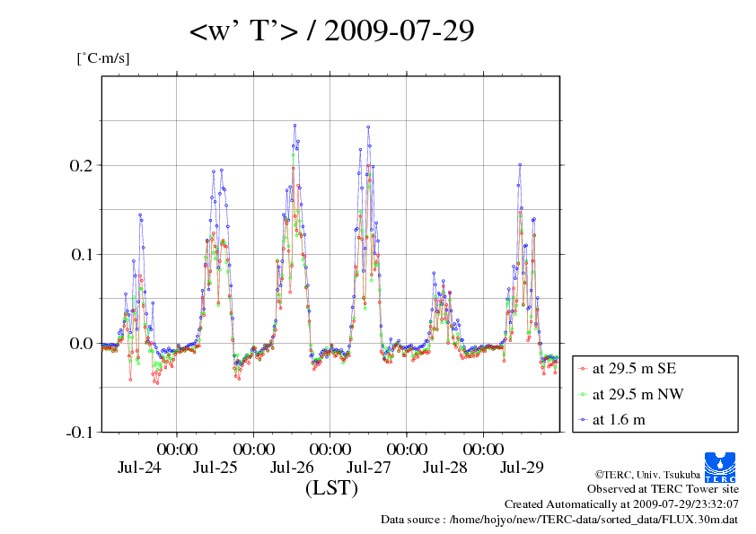Select legend entry 'at 29.5 m SE'
This screenshot has width=756, height=534.
click(x=634, y=369)
